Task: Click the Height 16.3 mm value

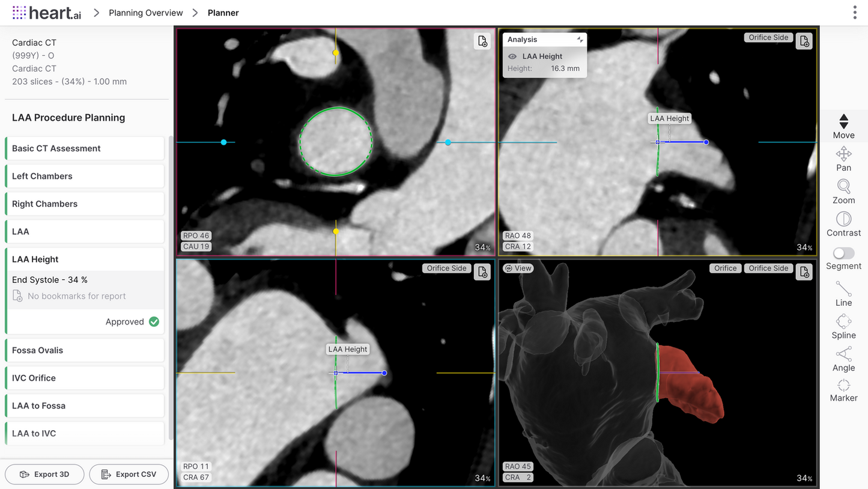Action: coord(565,68)
